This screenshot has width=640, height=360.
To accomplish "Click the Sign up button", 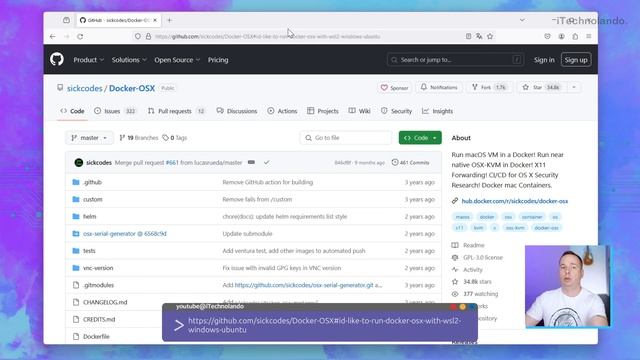I will (576, 60).
